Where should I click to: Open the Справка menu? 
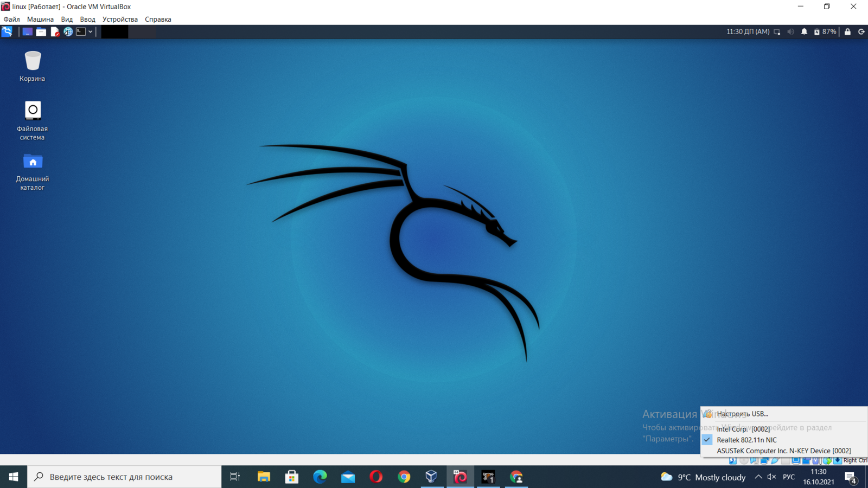point(158,19)
